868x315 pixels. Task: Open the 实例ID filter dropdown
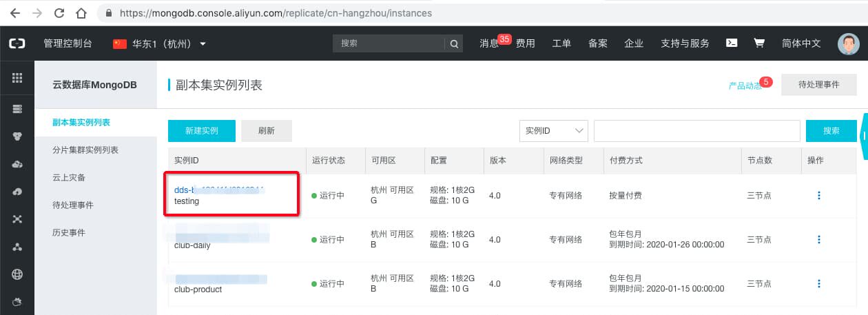[x=553, y=131]
